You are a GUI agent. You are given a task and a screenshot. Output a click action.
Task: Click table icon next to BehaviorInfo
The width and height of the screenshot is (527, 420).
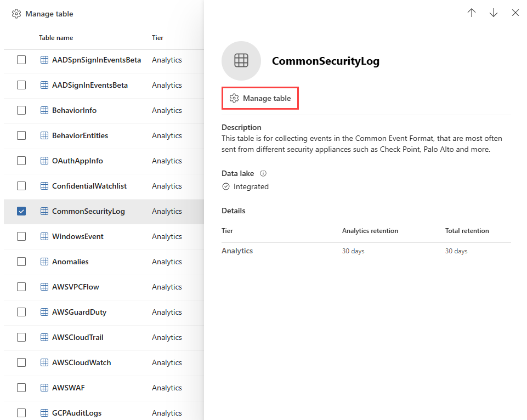point(44,110)
